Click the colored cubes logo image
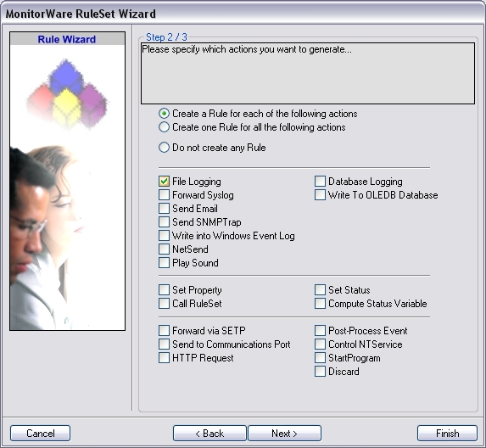Viewport: 486px width, 448px height. tap(67, 94)
